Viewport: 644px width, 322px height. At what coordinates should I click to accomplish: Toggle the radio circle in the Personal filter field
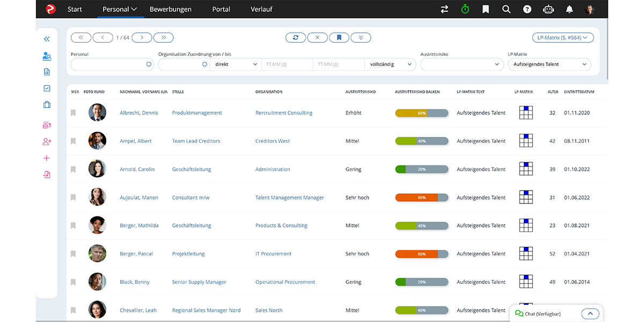pos(149,64)
